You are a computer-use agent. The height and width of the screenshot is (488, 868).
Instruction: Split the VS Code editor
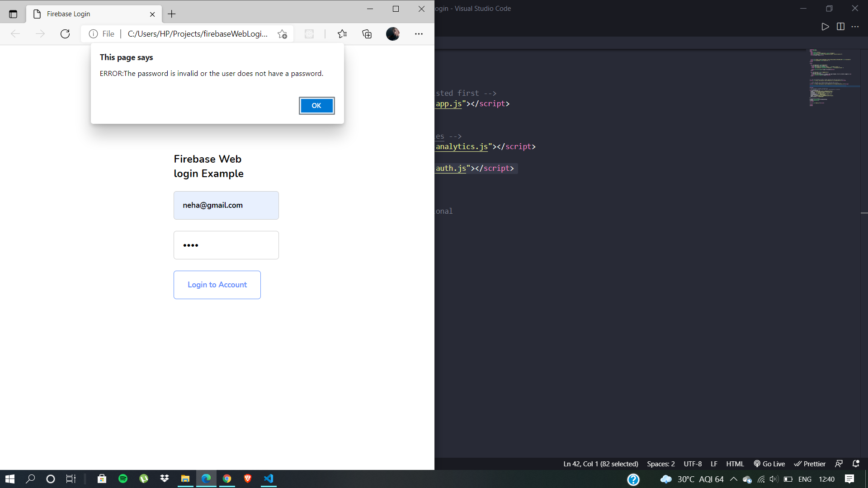[840, 27]
